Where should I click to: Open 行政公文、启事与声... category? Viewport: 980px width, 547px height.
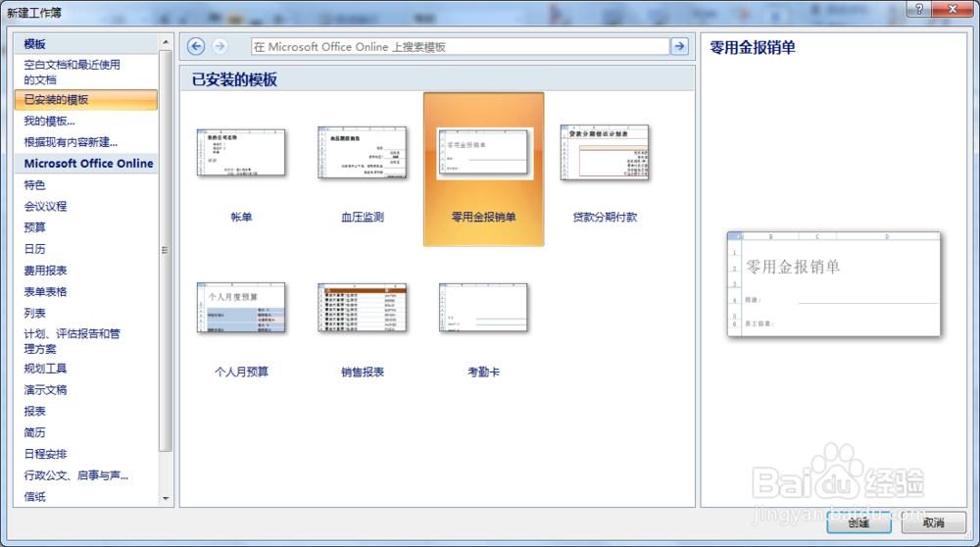pos(75,475)
